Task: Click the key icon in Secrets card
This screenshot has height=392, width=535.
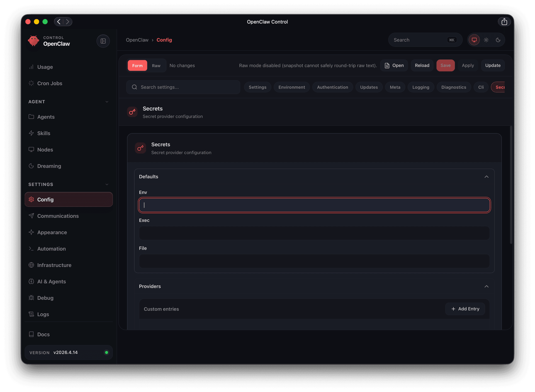Action: (140, 148)
